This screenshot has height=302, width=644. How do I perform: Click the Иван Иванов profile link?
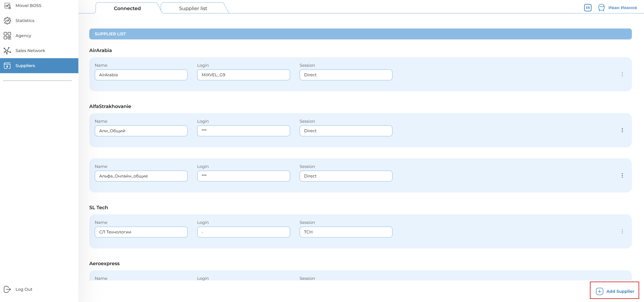pyautogui.click(x=622, y=8)
